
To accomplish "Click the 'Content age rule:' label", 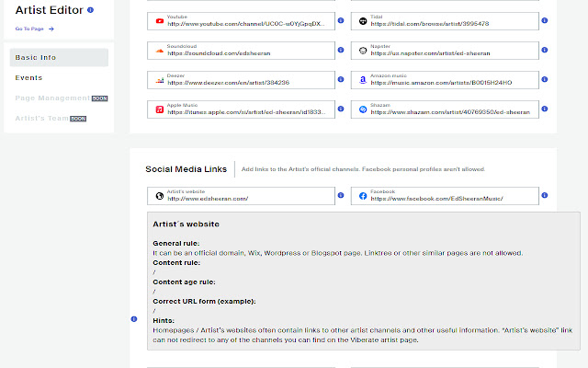I will pos(184,282).
